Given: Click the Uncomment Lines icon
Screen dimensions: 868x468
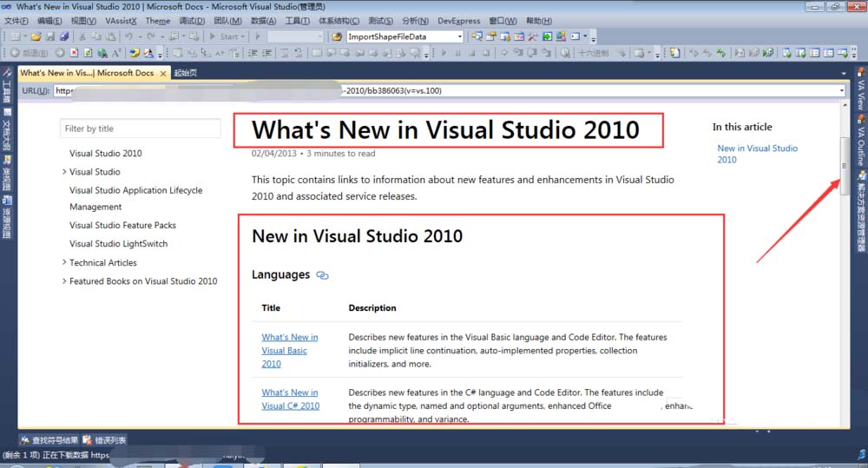Looking at the screenshot, I should point(299,53).
